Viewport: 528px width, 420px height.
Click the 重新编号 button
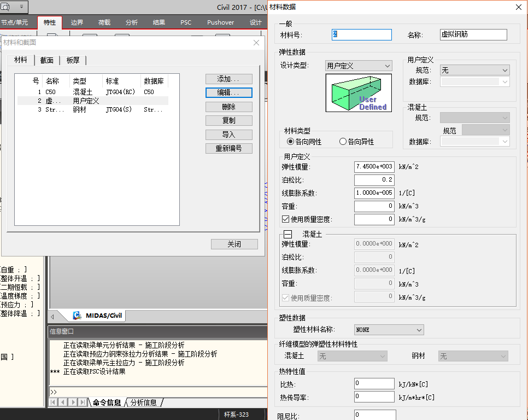tap(228, 148)
